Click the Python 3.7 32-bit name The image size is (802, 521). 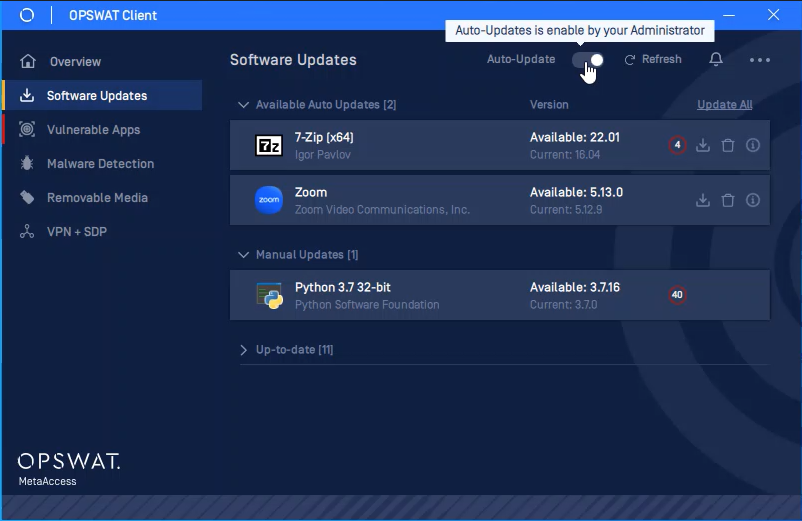coord(343,287)
